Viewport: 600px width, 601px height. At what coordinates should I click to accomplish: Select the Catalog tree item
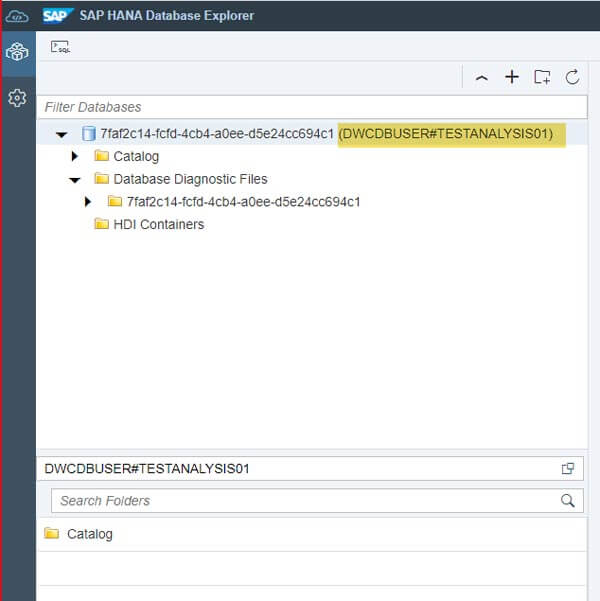click(x=136, y=156)
